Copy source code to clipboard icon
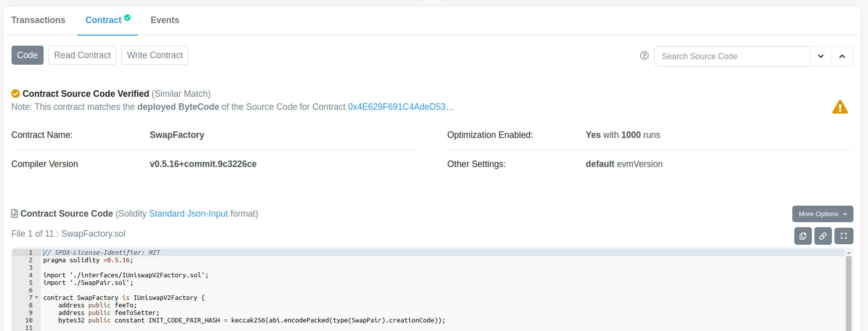The height and width of the screenshot is (331, 868). [x=803, y=236]
